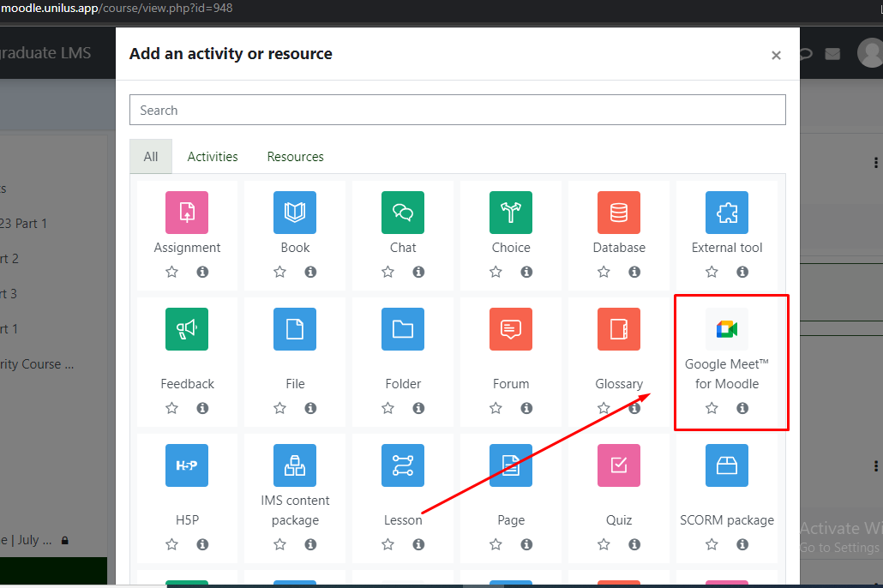
Task: Open the Database activity icon
Action: (x=619, y=213)
